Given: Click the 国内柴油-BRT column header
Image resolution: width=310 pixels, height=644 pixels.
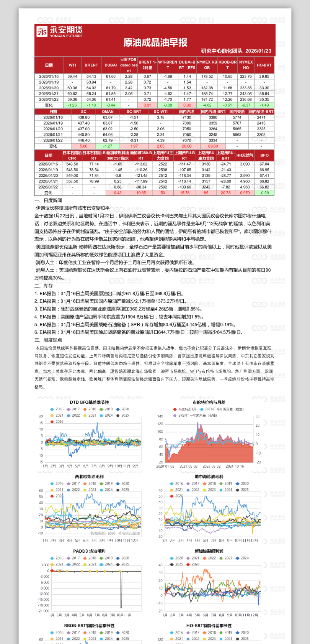Looking at the screenshot, I should [261, 112].
